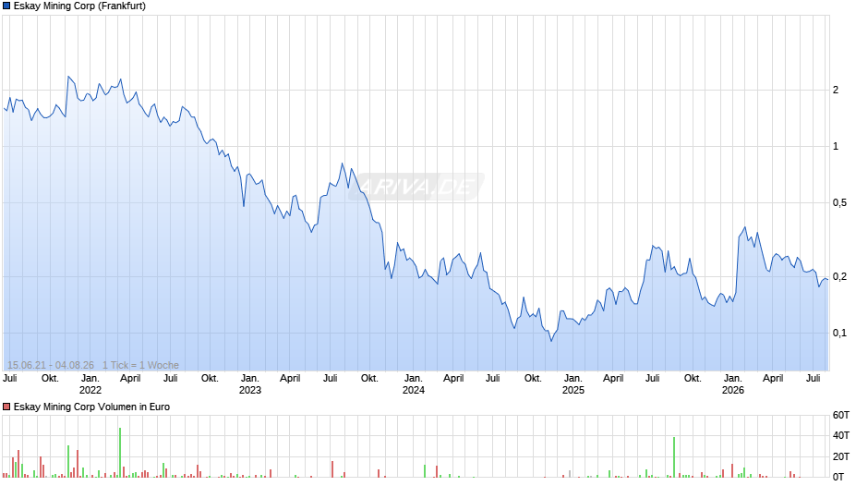Click the 'Jan. 2025' time axis label

573,384
